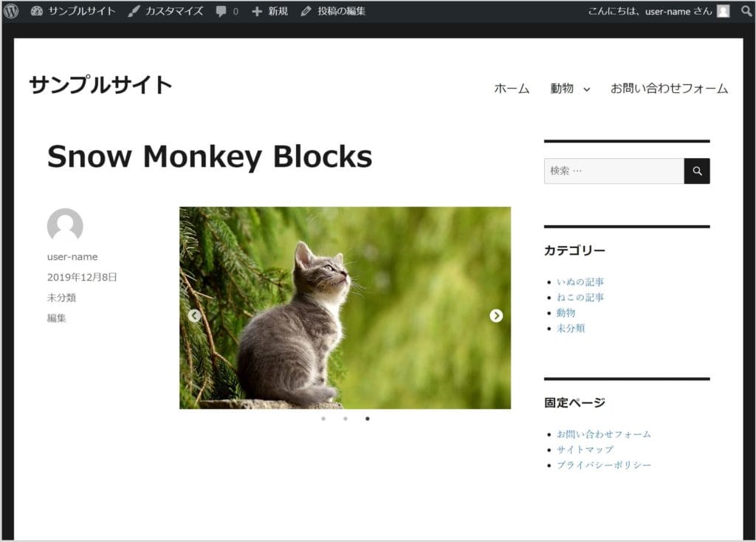Click the admin bar search magnifier icon
This screenshot has height=542, width=756.
tap(746, 11)
